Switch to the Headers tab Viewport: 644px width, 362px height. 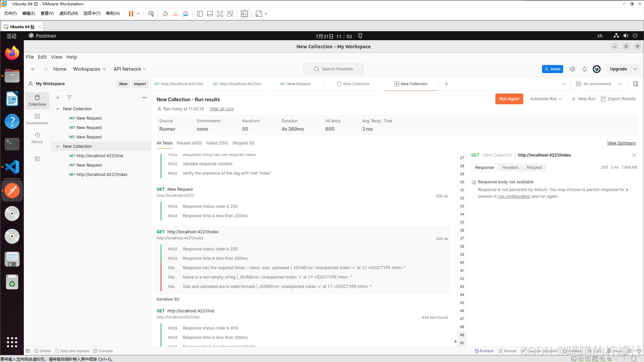(510, 168)
